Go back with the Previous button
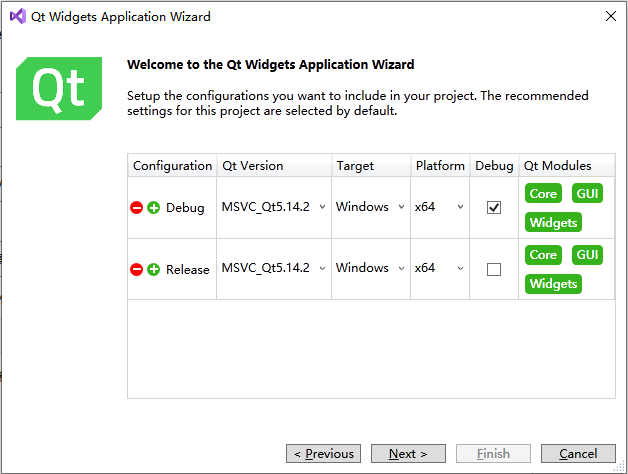Viewport: 628px width, 474px height. [323, 454]
